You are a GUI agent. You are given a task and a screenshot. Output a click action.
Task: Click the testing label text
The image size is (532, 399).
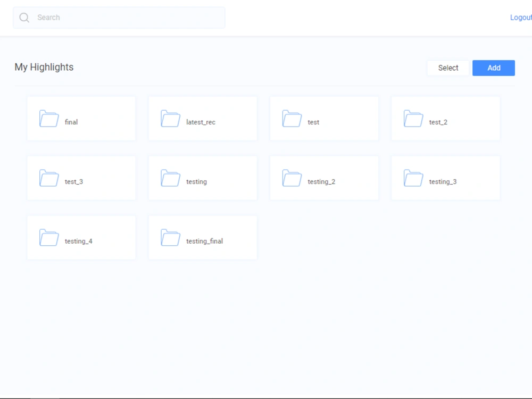coord(196,181)
